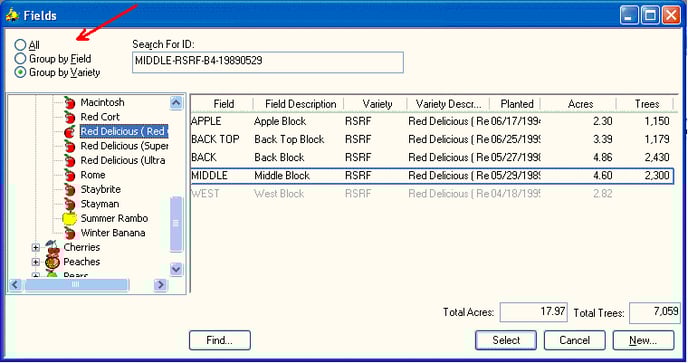Click the Apple Block description cell
688x363 pixels.
[280, 121]
